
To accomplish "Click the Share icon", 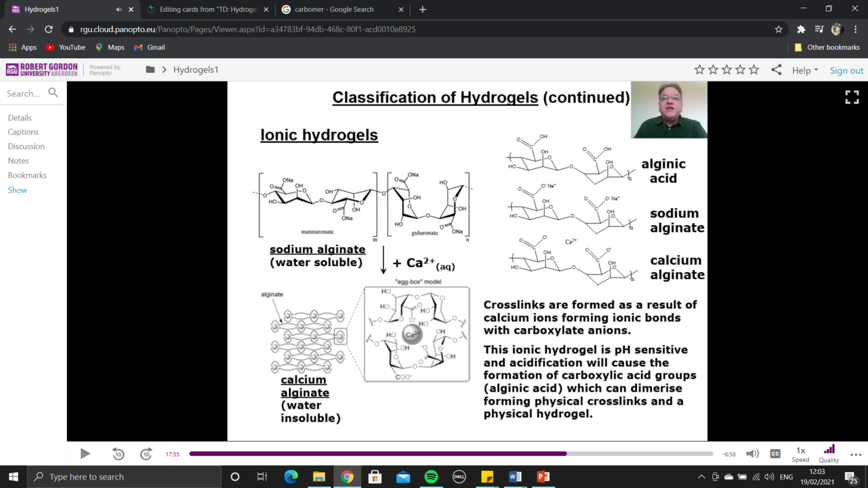I will coord(776,70).
